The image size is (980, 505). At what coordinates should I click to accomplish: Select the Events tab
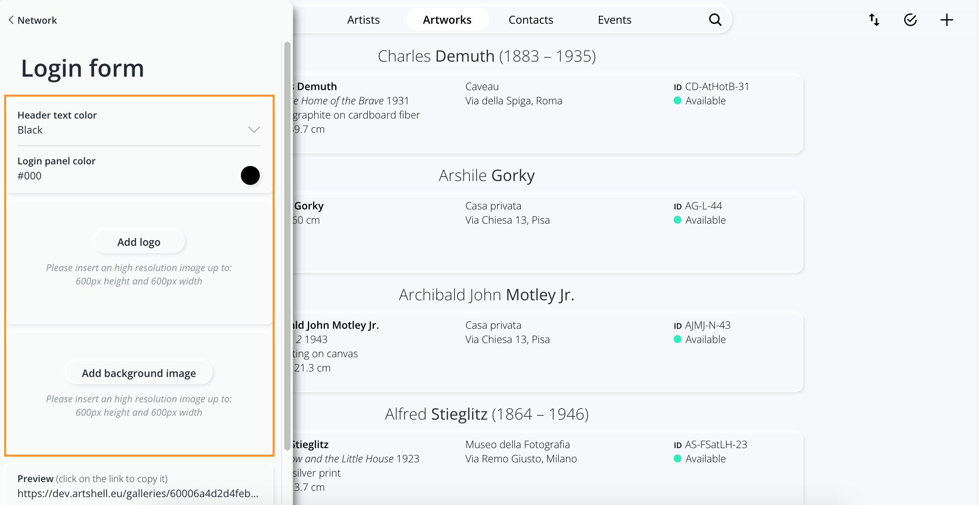click(614, 20)
